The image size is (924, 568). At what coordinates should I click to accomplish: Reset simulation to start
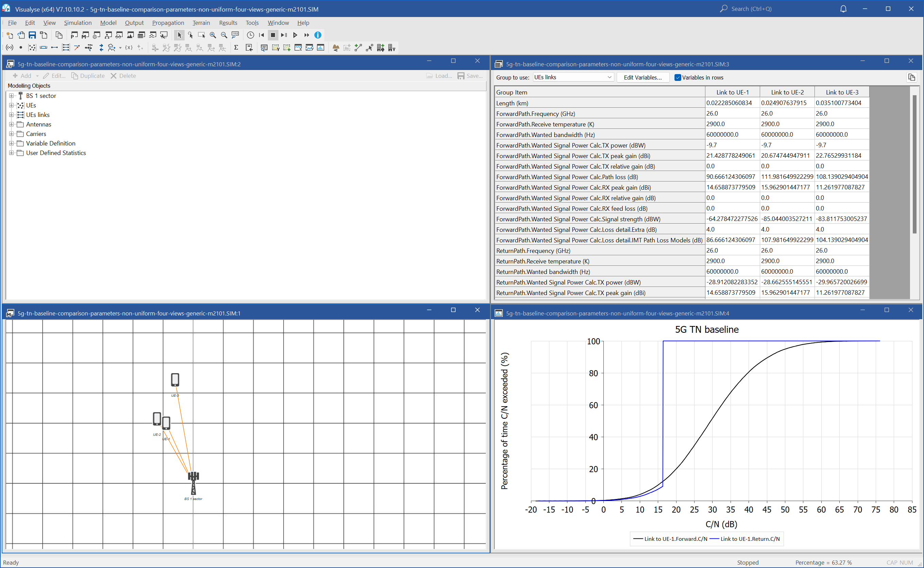tap(262, 35)
